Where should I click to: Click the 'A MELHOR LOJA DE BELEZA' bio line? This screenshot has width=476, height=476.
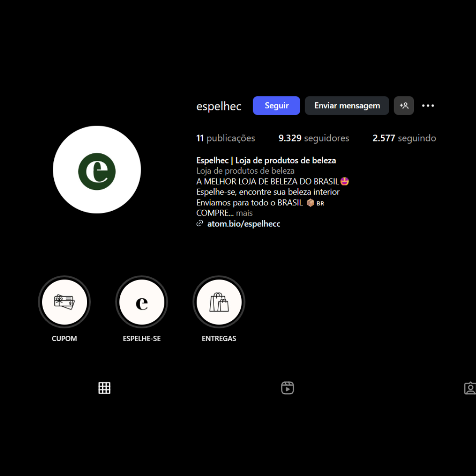(x=268, y=182)
